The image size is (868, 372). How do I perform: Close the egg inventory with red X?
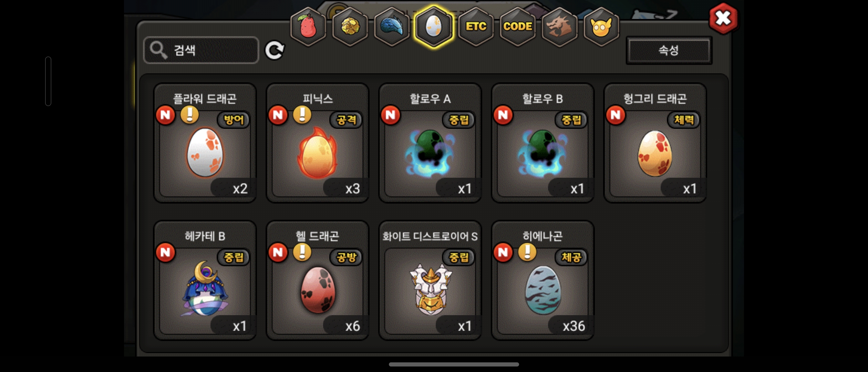pos(723,18)
